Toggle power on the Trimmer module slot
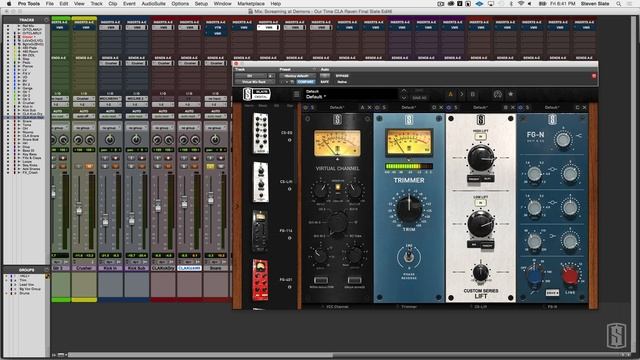 (377, 107)
